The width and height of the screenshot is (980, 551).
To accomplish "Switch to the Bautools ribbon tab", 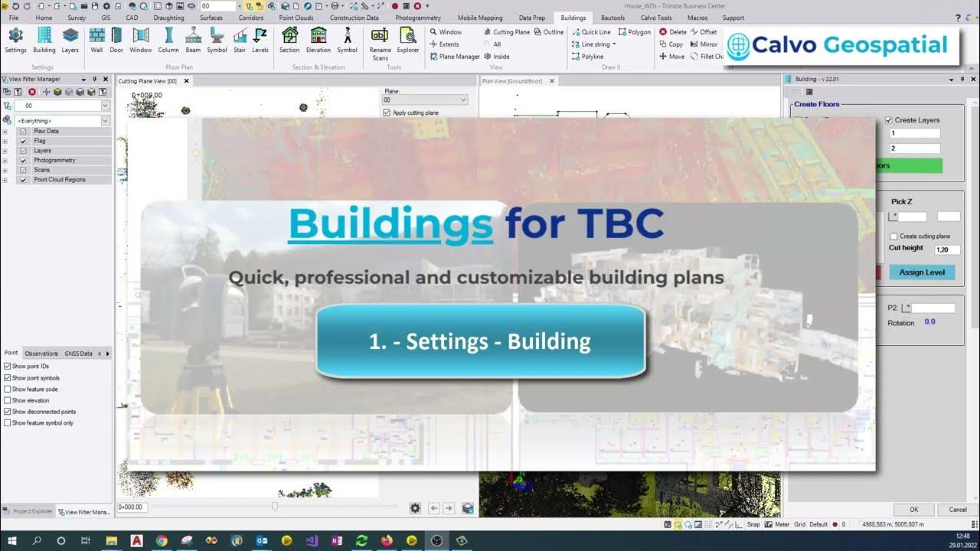I will 612,18.
